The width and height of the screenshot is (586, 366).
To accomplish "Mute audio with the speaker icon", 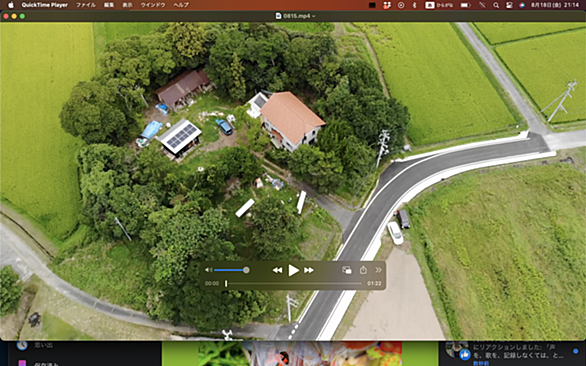I will click(209, 270).
